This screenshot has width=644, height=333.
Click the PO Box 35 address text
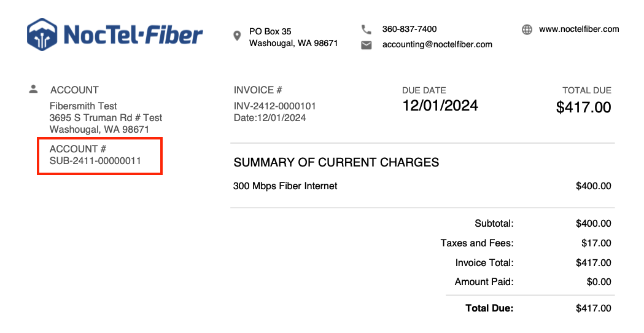pos(270,31)
